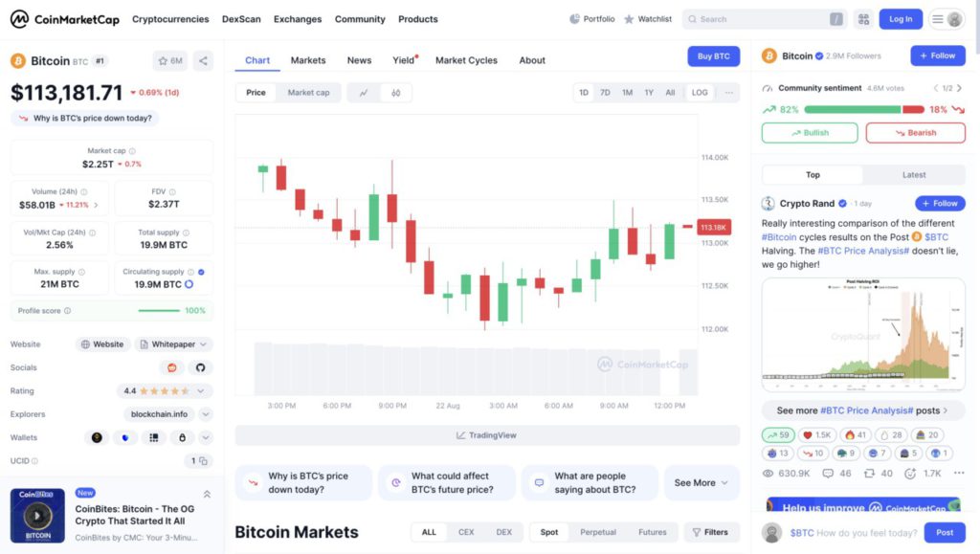
Task: Select the Bullish community sentiment button
Action: tap(809, 132)
